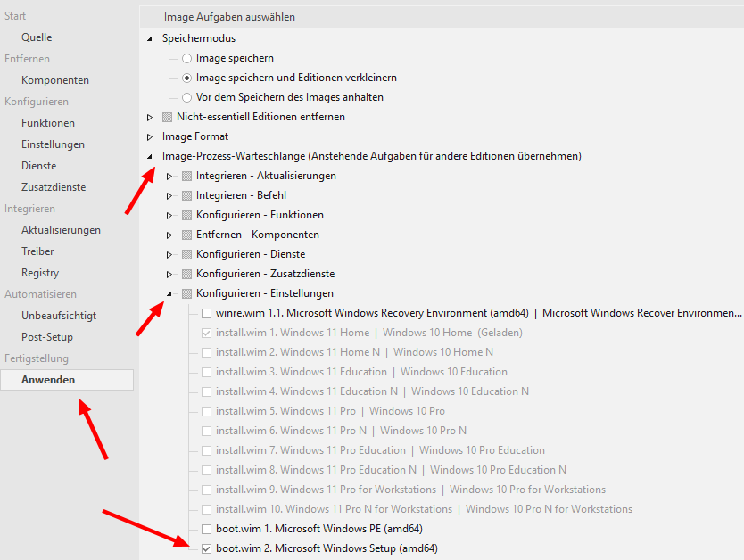Toggle 'Konfigurieren - Einstellungen' checkbox
The width and height of the screenshot is (744, 560).
[x=187, y=293]
